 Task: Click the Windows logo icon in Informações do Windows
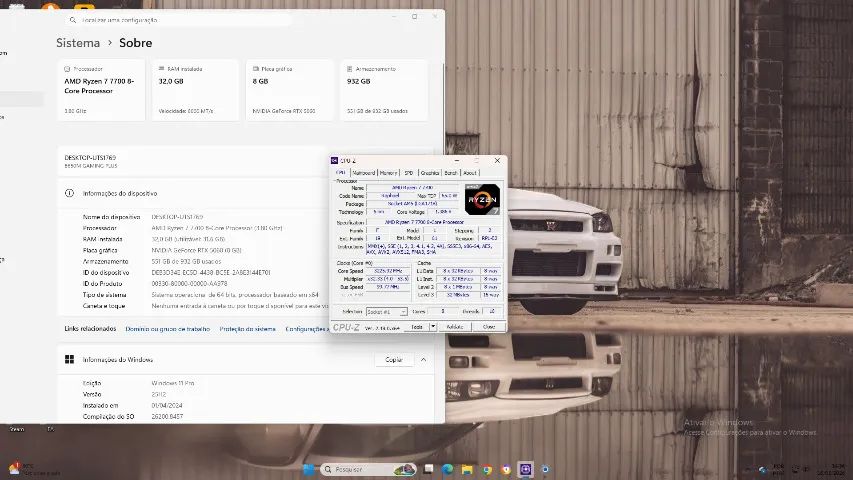click(69, 359)
